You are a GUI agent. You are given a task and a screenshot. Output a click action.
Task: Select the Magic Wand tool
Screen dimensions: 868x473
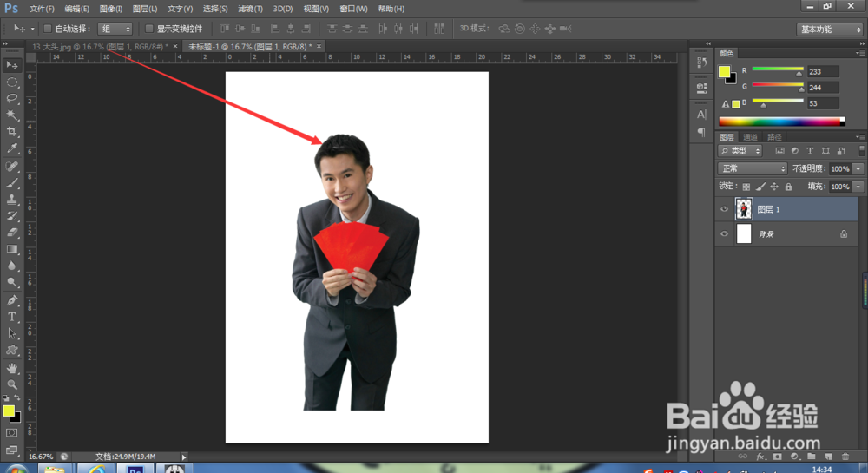click(x=11, y=115)
